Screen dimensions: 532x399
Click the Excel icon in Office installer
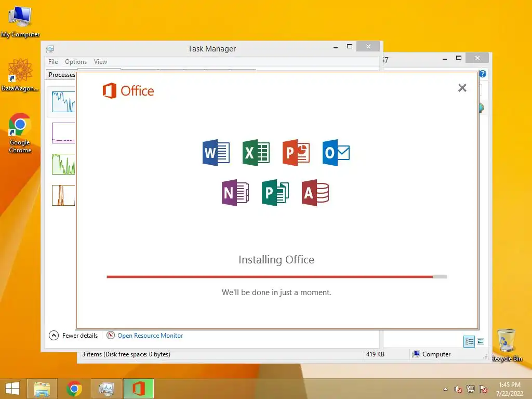click(256, 153)
